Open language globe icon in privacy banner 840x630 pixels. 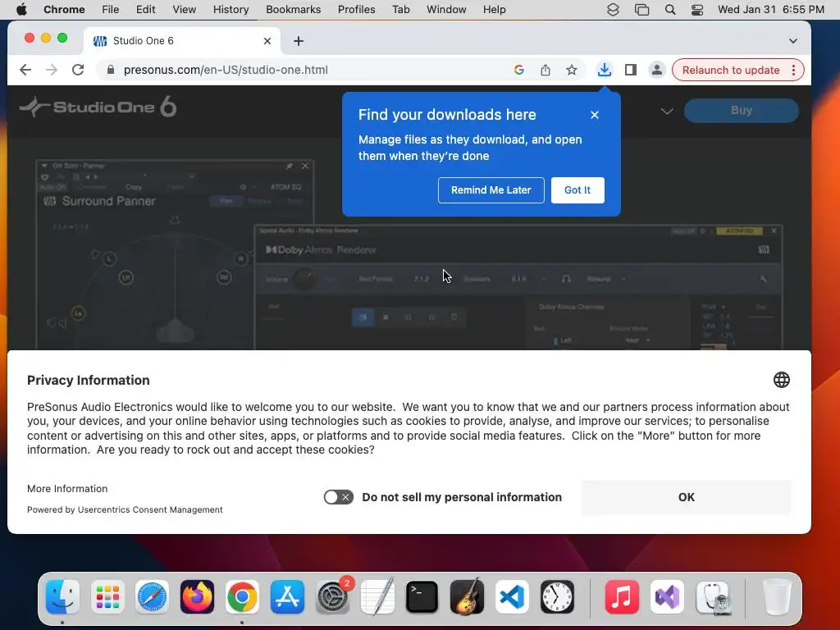(x=782, y=380)
